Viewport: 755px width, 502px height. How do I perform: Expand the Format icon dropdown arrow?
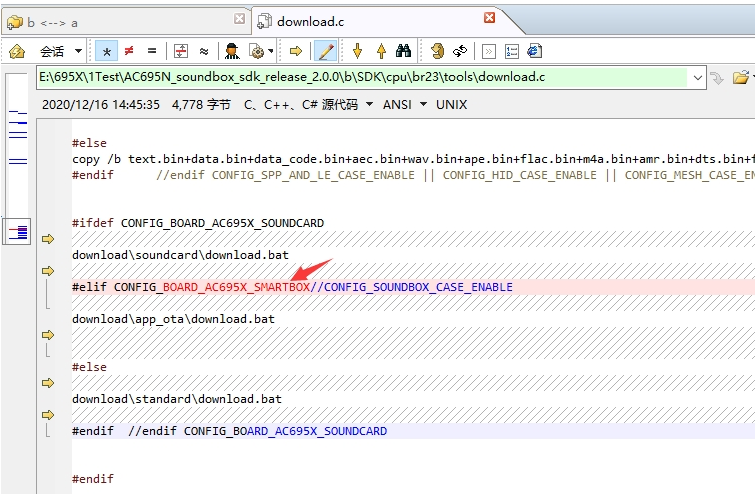pos(271,51)
